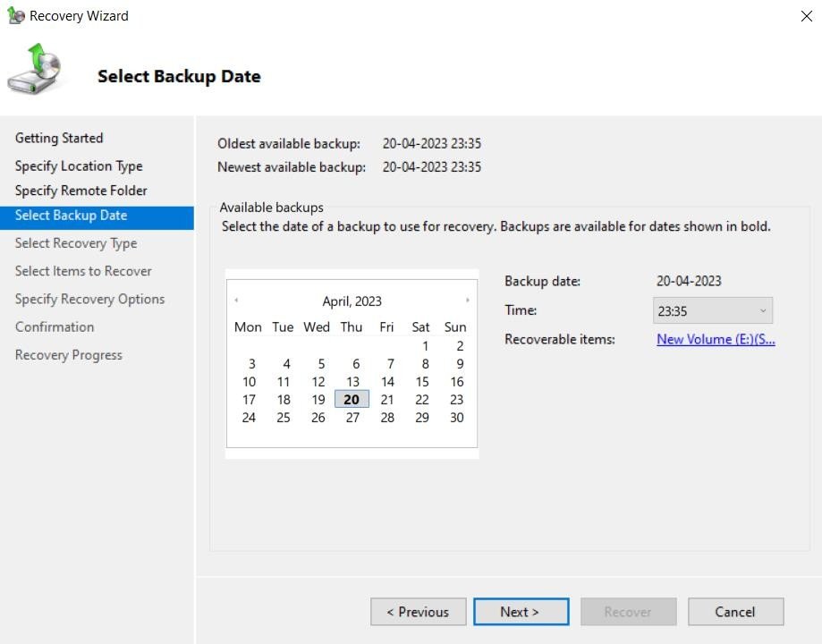The height and width of the screenshot is (644, 822).
Task: Click the Available backups group label
Action: point(272,208)
